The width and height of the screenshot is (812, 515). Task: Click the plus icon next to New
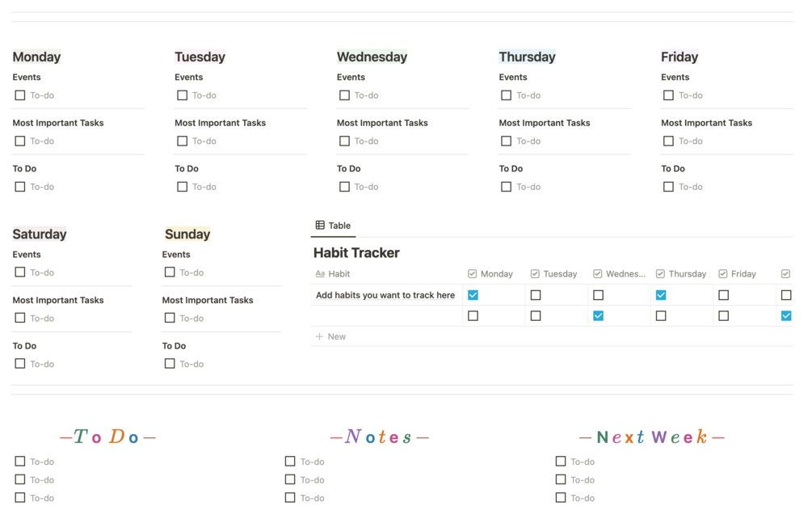[319, 336]
